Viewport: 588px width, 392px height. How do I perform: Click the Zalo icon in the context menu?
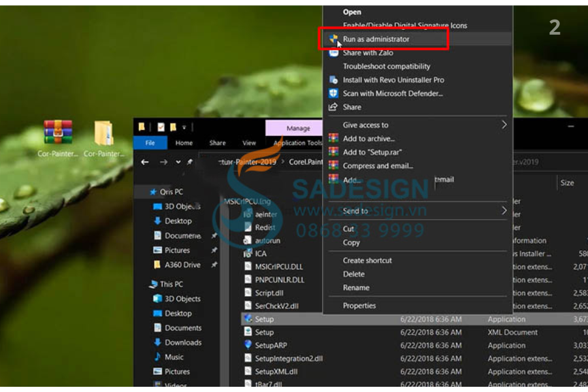(x=334, y=53)
